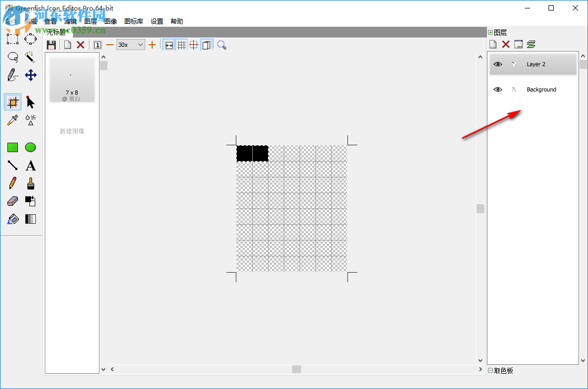Select the Line drawing tool

pyautogui.click(x=12, y=165)
